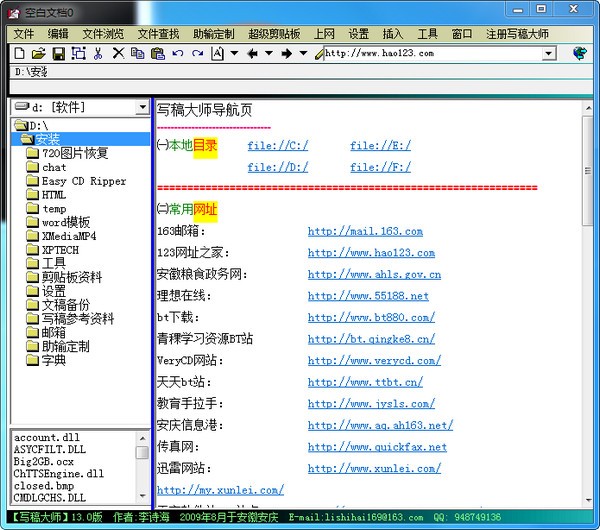Viewport: 600px width, 530px height.
Task: Click in the URL address field
Action: click(433, 53)
